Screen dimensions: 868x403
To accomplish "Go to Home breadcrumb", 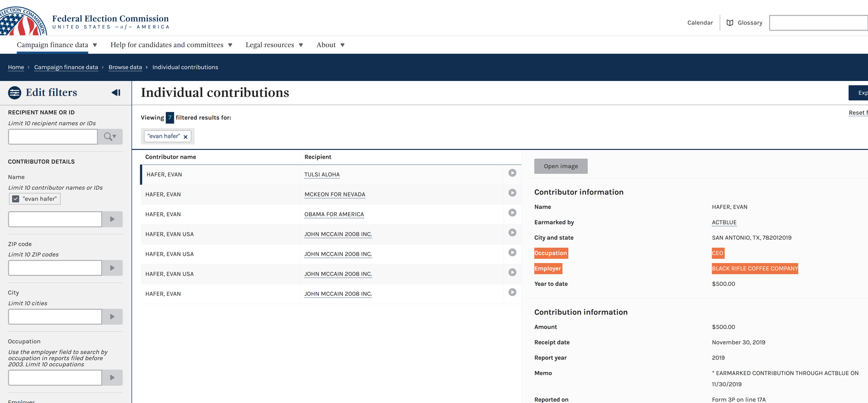I will coord(16,67).
